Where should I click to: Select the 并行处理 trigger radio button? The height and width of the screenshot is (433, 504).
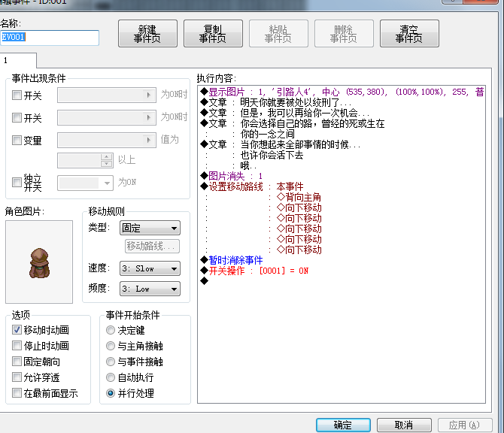click(111, 393)
